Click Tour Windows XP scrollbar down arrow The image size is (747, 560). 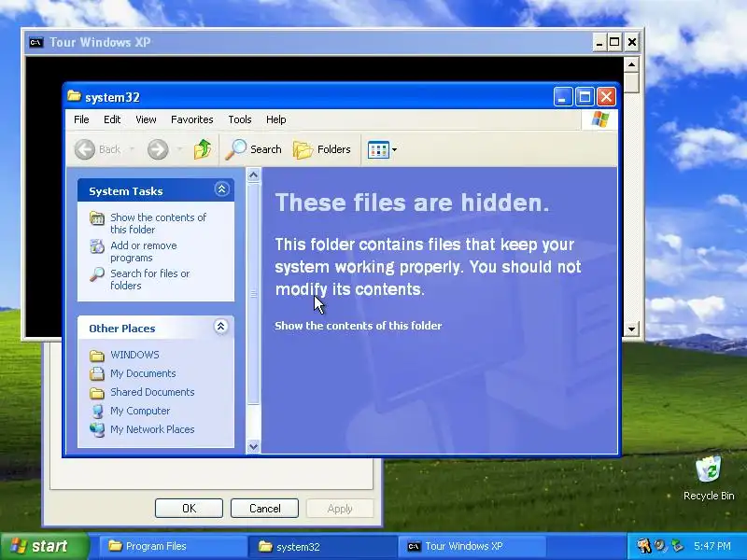[631, 329]
